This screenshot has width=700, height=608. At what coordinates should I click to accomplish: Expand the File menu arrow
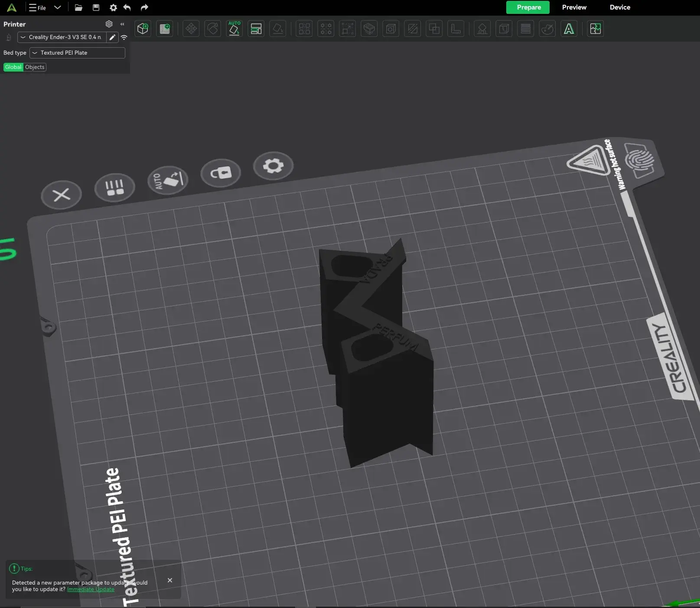(x=58, y=7)
